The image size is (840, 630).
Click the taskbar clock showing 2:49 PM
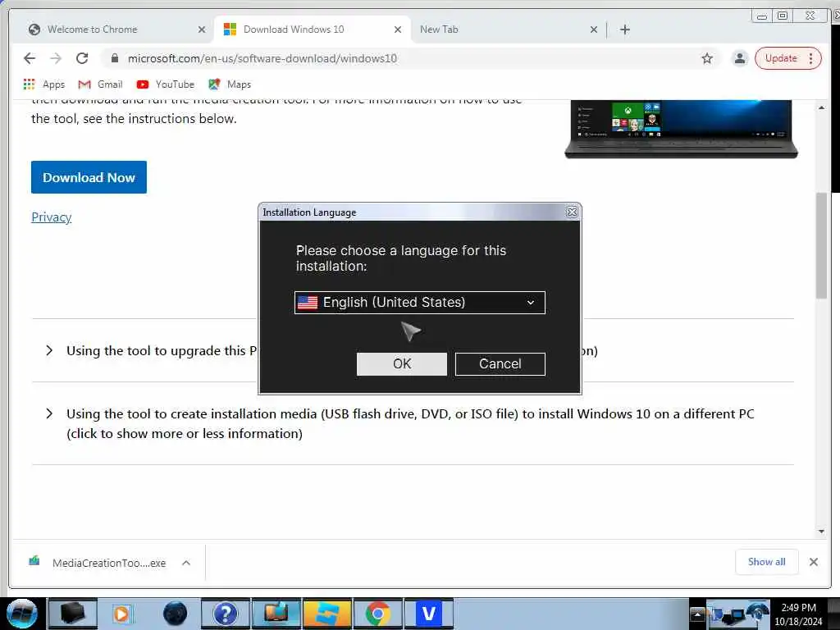pyautogui.click(x=798, y=614)
